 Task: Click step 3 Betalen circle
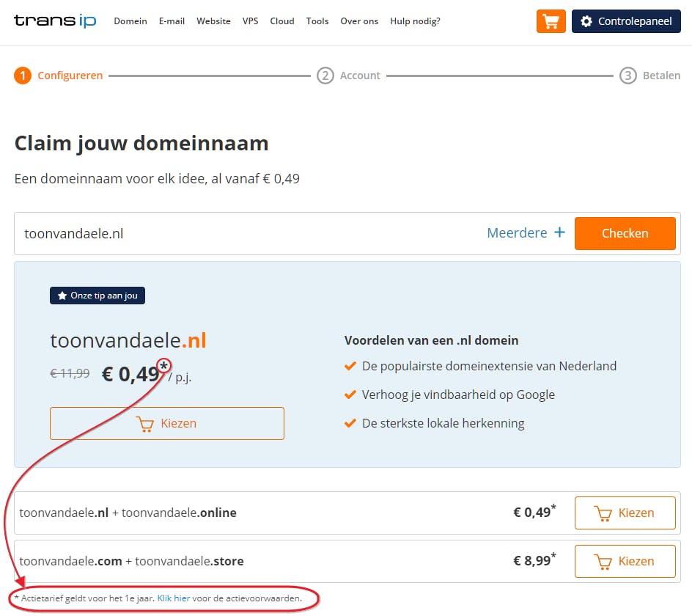(x=627, y=76)
